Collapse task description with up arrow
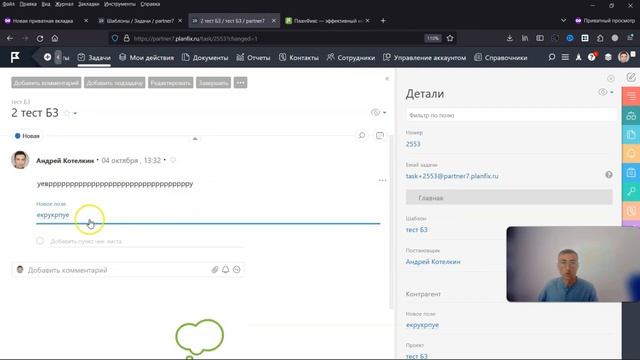 click(195, 138)
